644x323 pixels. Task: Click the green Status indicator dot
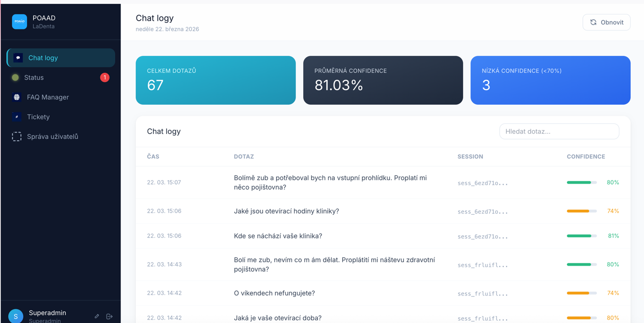tap(15, 78)
